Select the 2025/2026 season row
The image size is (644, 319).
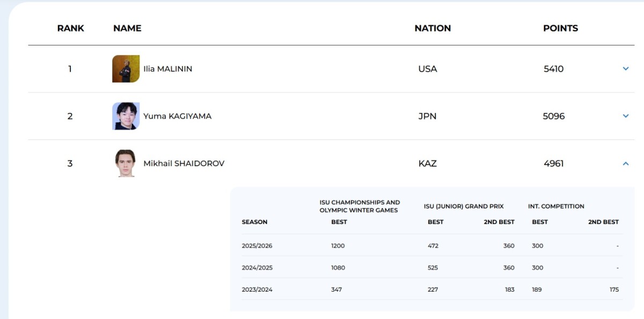tap(257, 246)
